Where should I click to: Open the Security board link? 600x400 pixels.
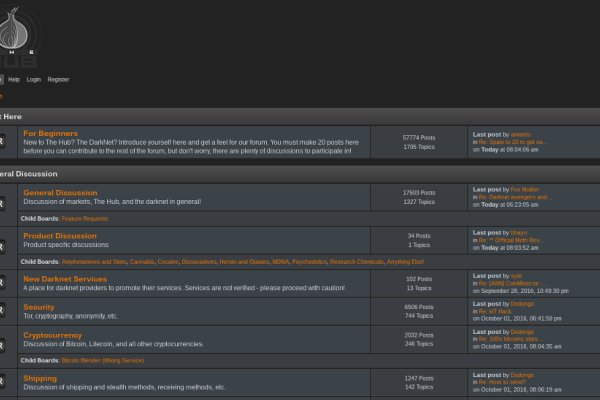tap(39, 307)
